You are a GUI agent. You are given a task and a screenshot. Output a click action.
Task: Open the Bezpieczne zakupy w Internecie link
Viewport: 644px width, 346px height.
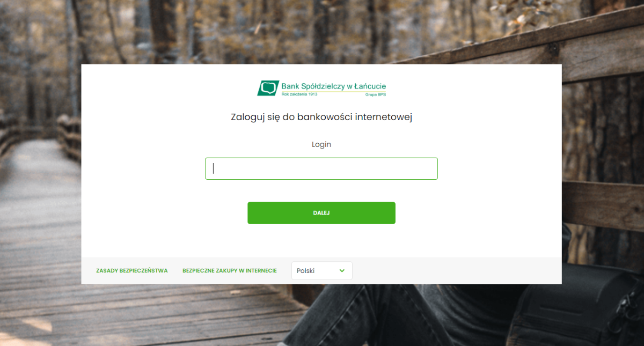pyautogui.click(x=230, y=271)
